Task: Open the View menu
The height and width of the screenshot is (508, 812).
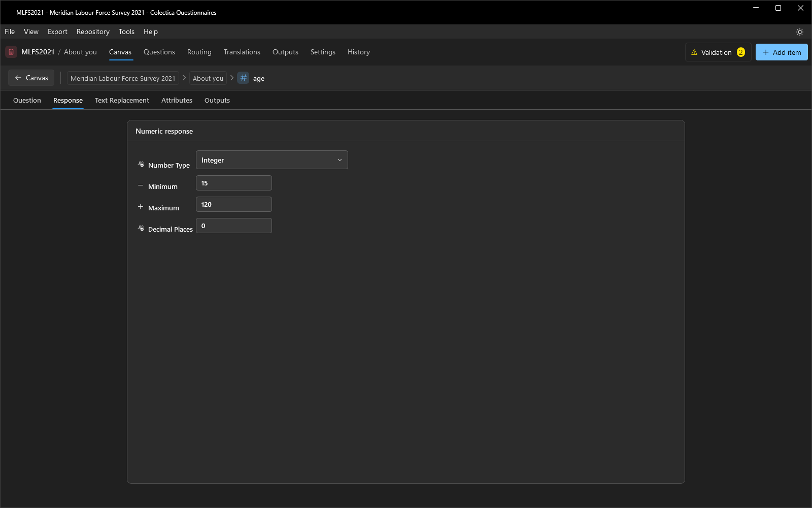Action: coord(31,31)
